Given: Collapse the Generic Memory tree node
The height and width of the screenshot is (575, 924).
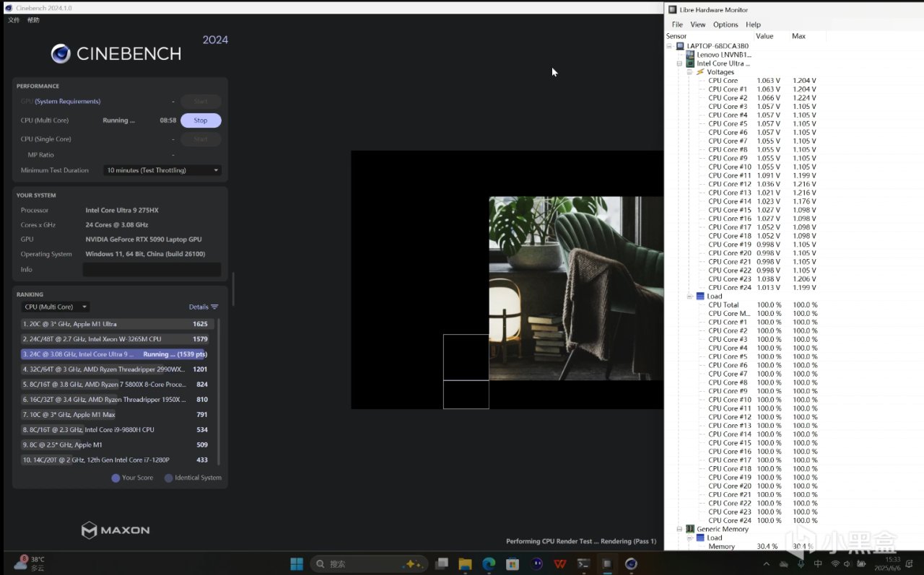Looking at the screenshot, I should [x=679, y=530].
